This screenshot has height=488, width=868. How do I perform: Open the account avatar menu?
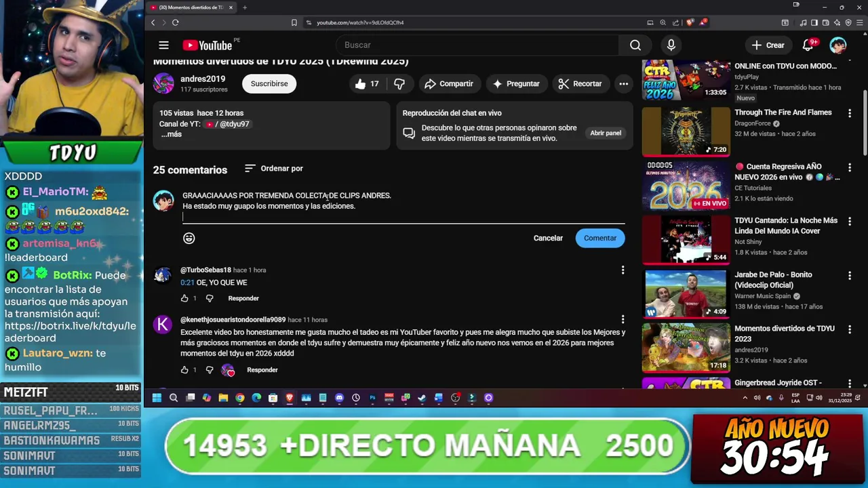(838, 45)
